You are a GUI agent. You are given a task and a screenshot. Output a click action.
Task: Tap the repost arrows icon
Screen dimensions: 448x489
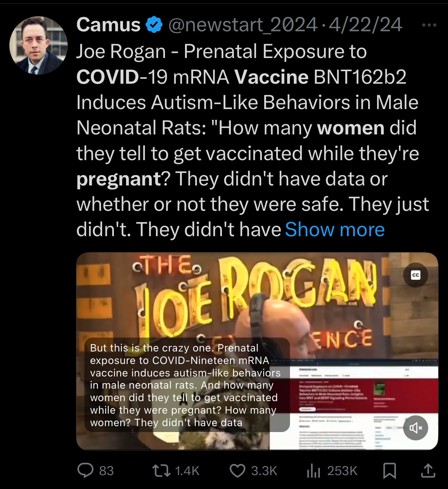pyautogui.click(x=161, y=471)
